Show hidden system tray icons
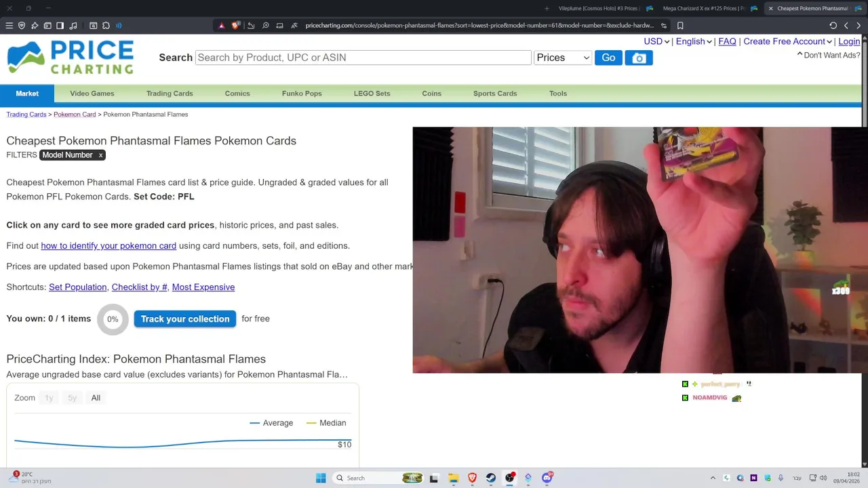Viewport: 868px width, 488px height. click(x=713, y=478)
